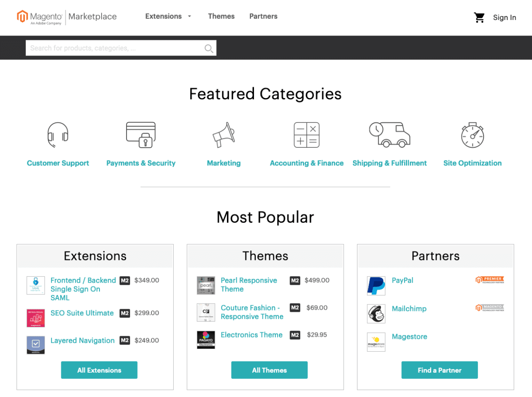This screenshot has height=397, width=532.
Task: Click the $69.00 price
Action: [x=317, y=308]
